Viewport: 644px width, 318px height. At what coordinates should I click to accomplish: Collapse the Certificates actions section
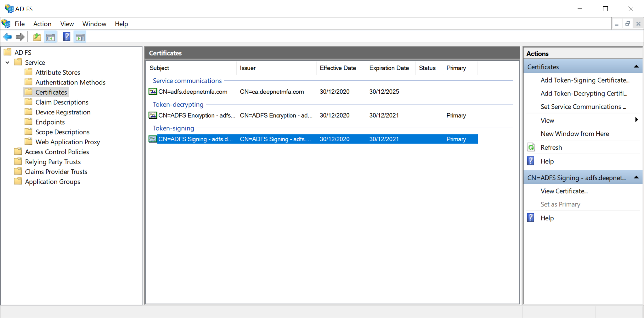(x=636, y=67)
